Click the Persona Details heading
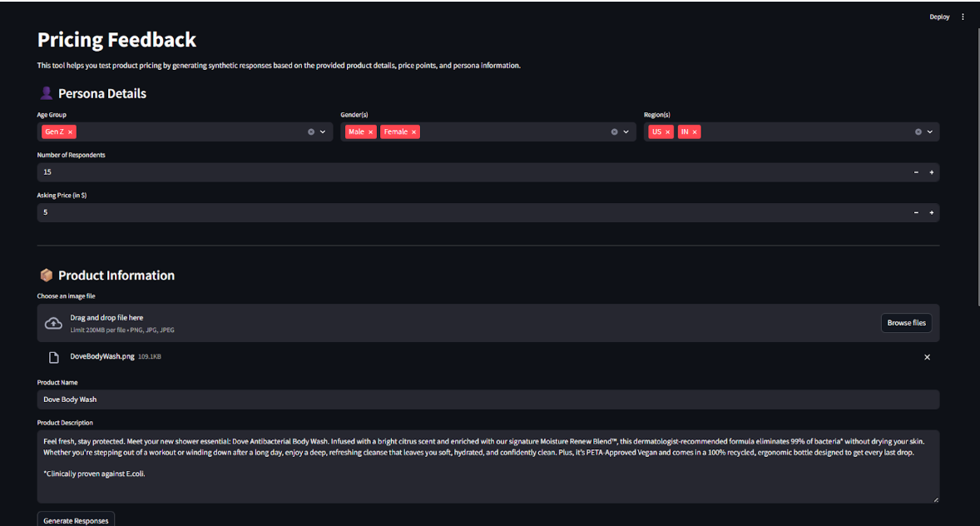 101,94
